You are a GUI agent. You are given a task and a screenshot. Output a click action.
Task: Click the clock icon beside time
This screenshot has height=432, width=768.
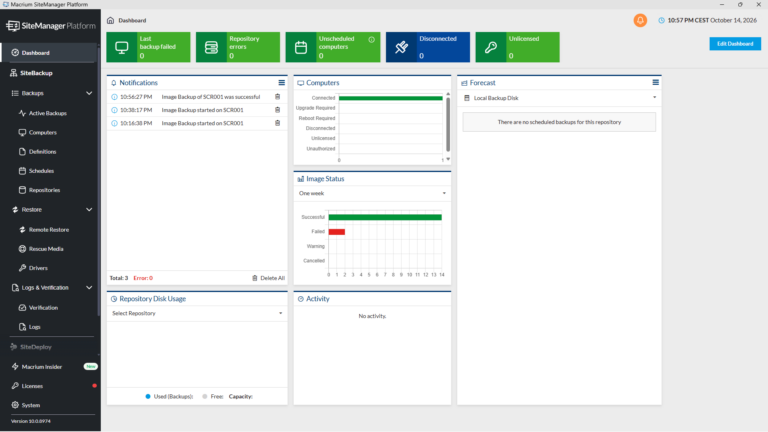coord(661,20)
